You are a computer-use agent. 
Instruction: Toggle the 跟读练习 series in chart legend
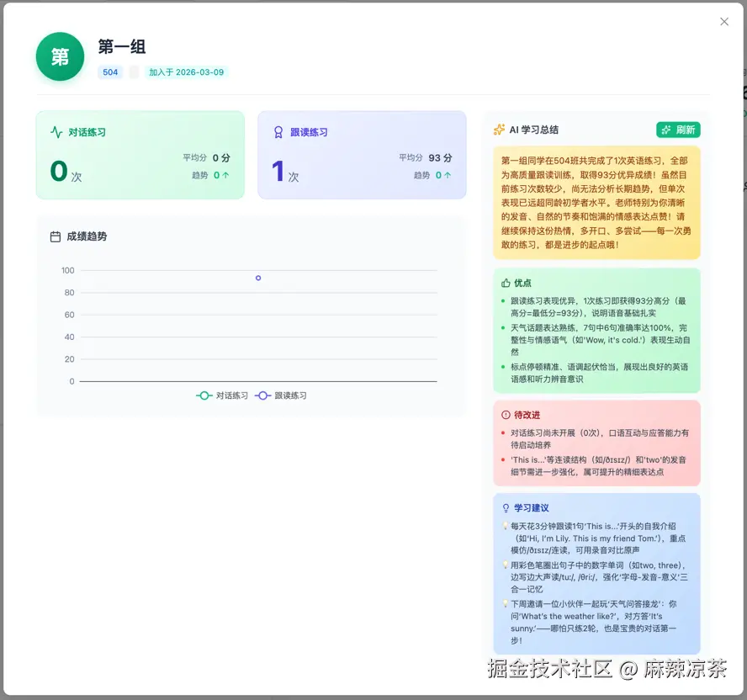click(x=281, y=395)
